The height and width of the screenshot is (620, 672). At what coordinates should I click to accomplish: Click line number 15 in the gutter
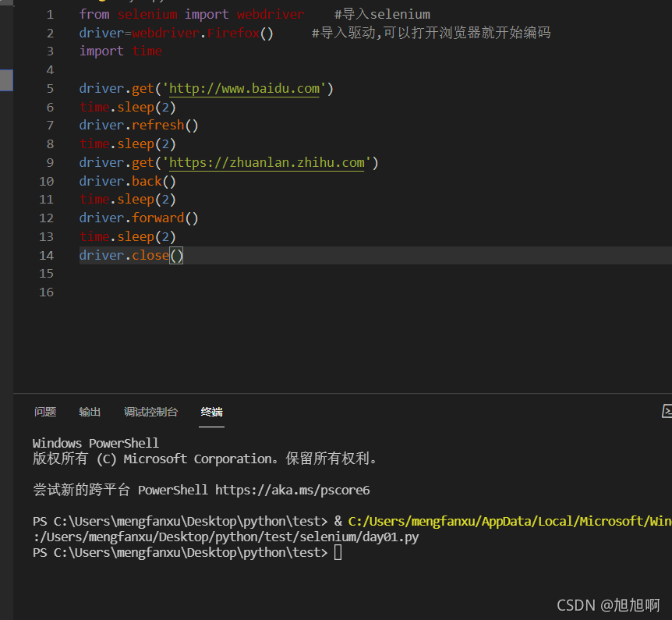46,274
